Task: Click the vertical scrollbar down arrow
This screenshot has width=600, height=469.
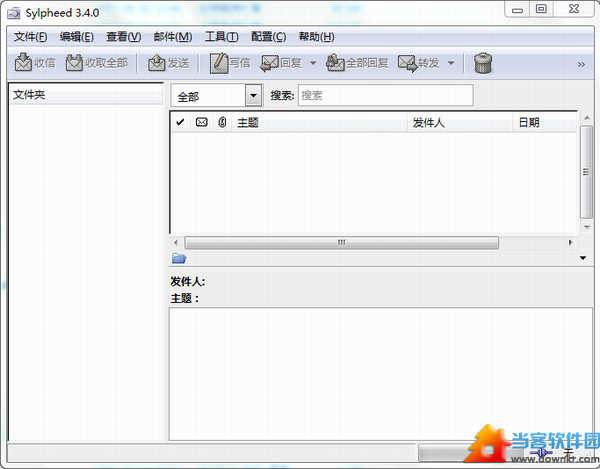Action: pyautogui.click(x=587, y=227)
